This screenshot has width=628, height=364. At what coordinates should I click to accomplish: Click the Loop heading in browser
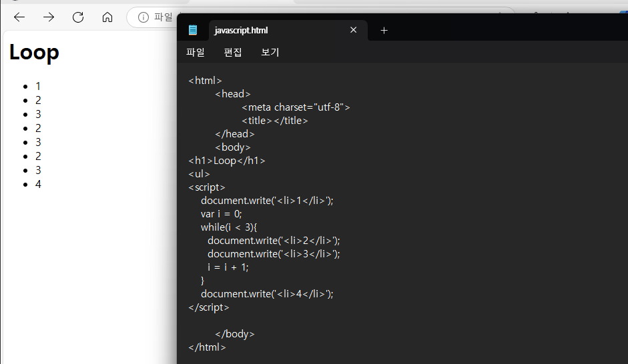tap(34, 52)
